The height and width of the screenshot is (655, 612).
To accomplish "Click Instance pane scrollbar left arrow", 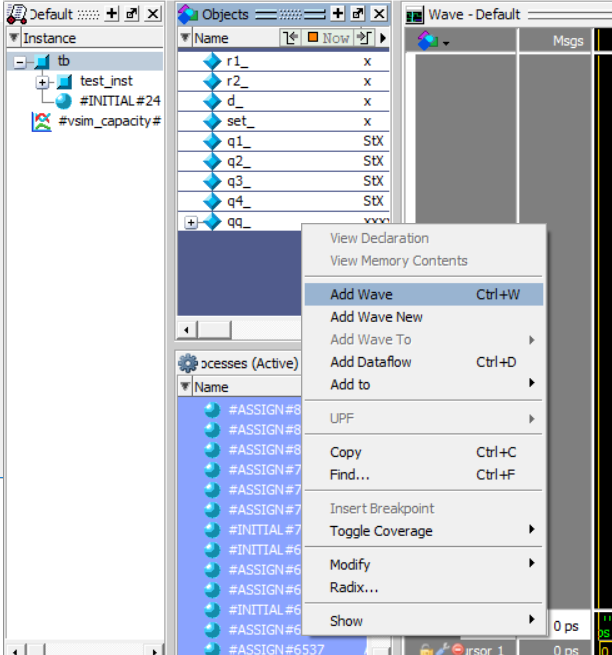I will click(x=15, y=650).
